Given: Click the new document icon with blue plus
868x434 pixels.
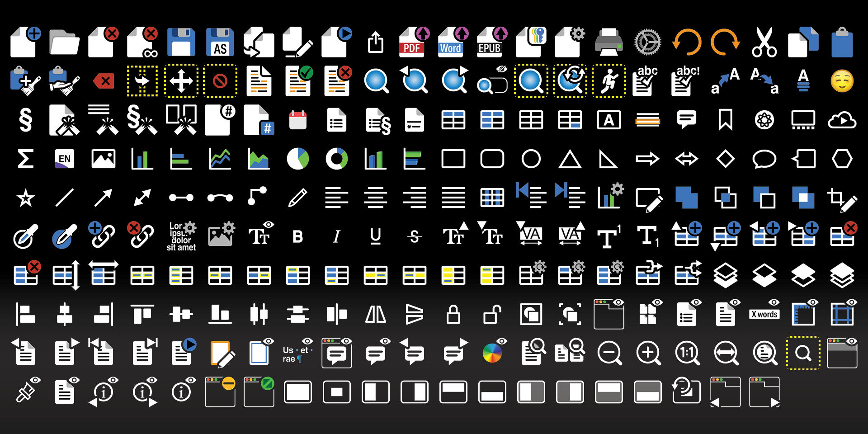Looking at the screenshot, I should [26, 42].
